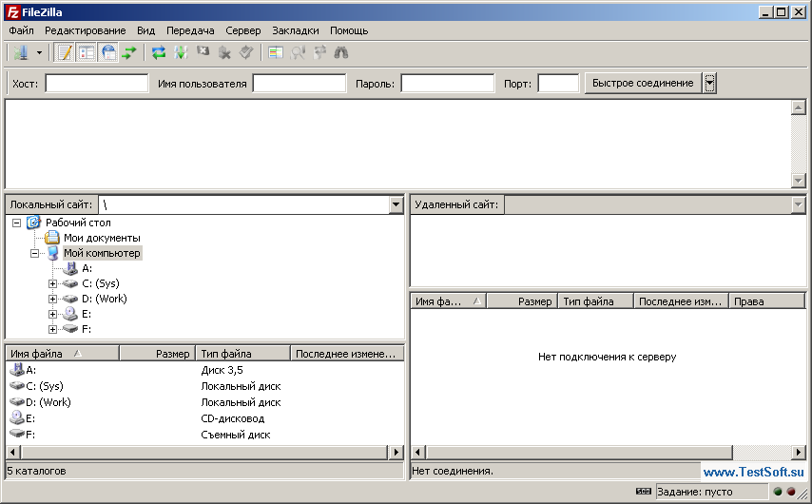Select F: Съемный диск row in file list
This screenshot has width=812, height=504.
(x=204, y=434)
